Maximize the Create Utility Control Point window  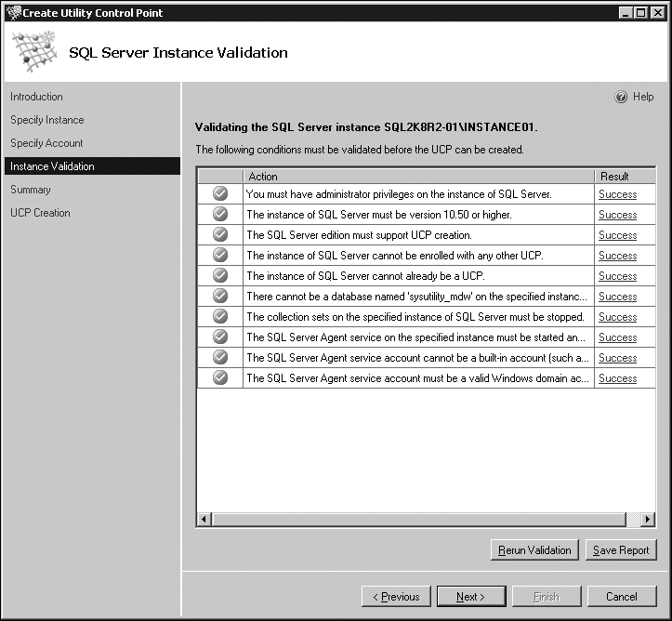coord(640,13)
